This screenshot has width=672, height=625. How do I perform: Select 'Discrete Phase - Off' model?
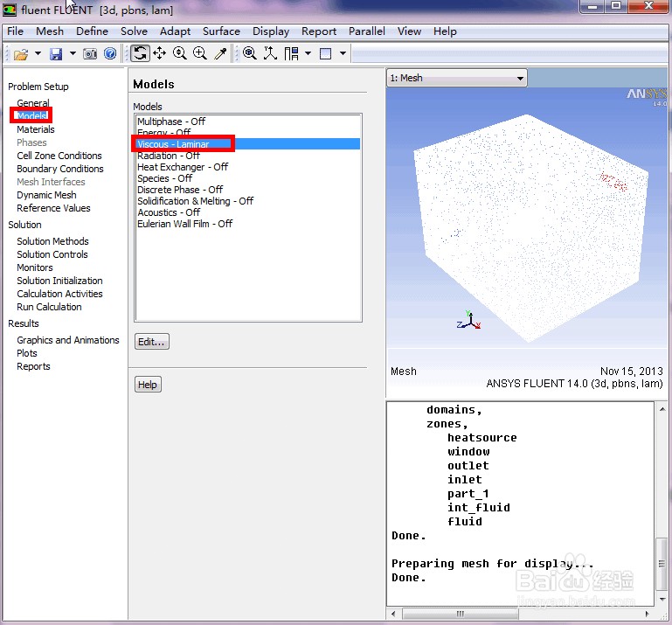[x=247, y=190]
